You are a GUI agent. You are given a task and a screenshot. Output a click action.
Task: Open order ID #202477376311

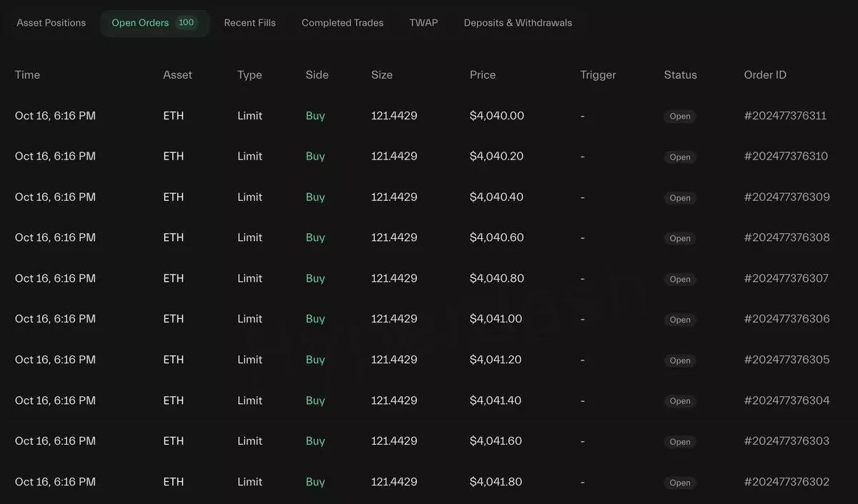785,116
